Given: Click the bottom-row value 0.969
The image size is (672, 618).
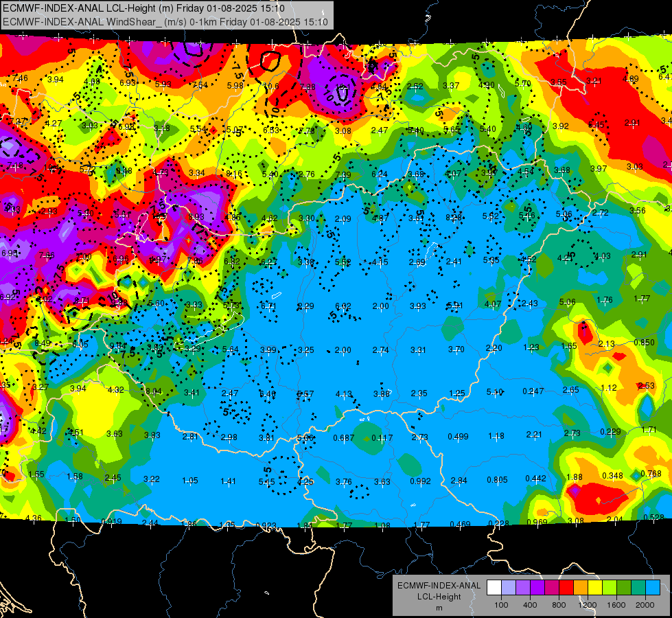Looking at the screenshot, I should coord(537,522).
